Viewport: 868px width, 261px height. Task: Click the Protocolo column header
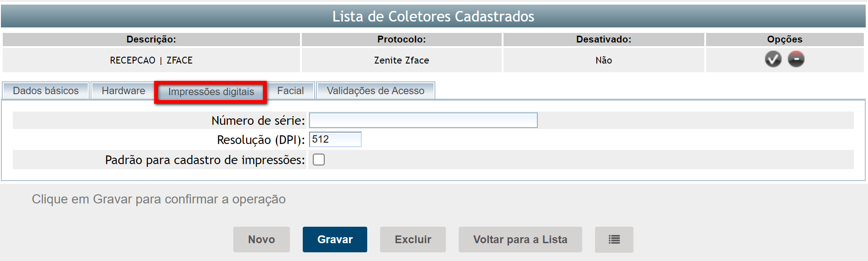(401, 39)
